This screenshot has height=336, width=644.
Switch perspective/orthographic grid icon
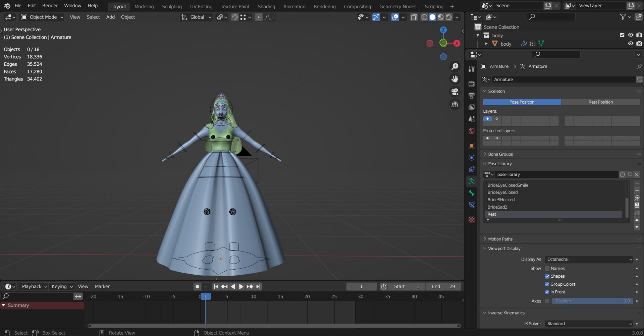click(455, 105)
